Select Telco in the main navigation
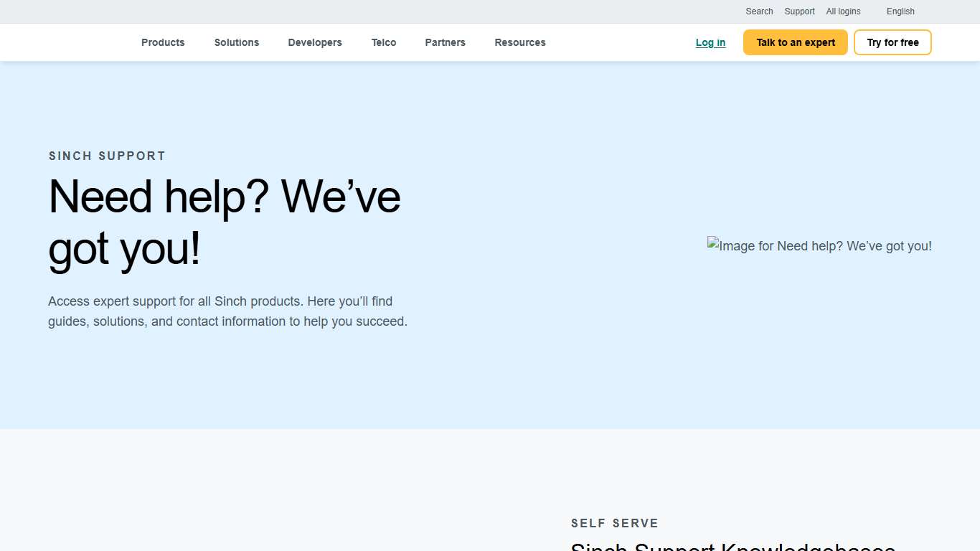Viewport: 980px width, 551px height. click(384, 42)
